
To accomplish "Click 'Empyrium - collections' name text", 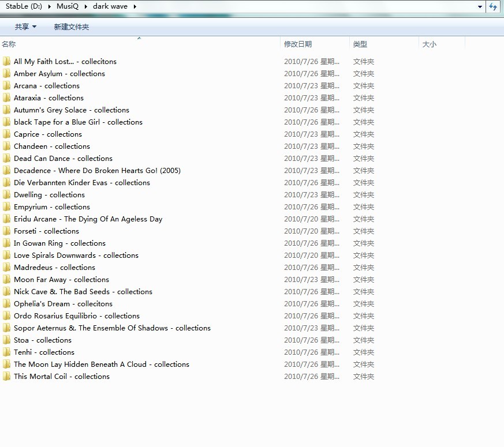I will point(52,207).
